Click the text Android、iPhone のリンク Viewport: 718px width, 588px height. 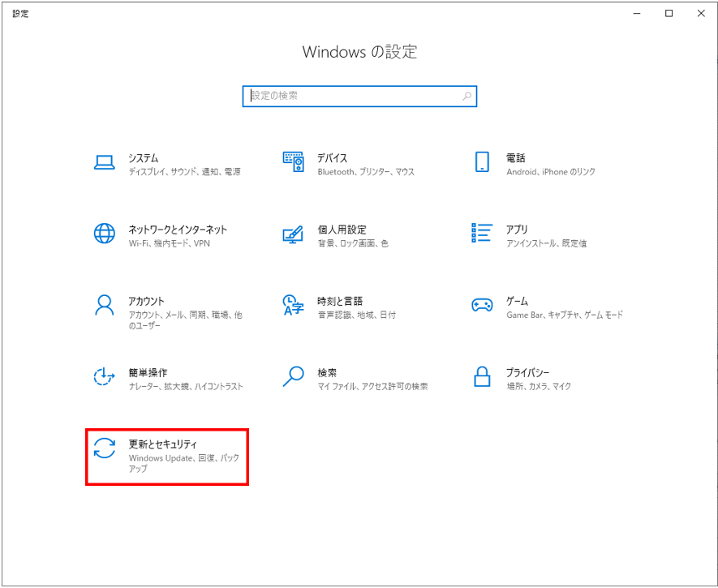coord(551,172)
